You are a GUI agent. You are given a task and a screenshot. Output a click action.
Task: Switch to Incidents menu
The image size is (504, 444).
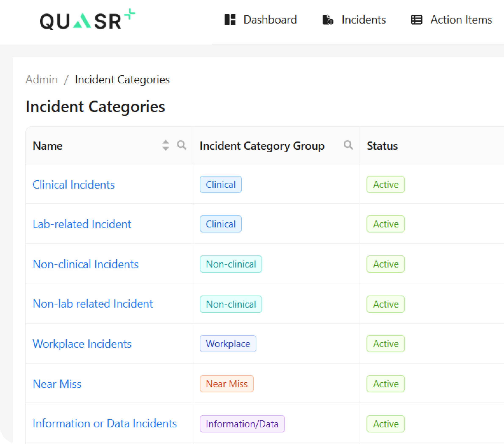364,20
